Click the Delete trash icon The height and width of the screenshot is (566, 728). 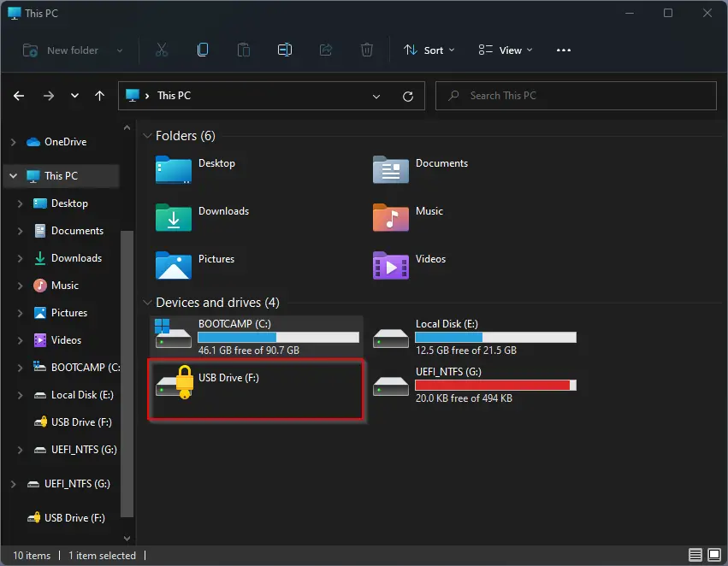coord(367,50)
